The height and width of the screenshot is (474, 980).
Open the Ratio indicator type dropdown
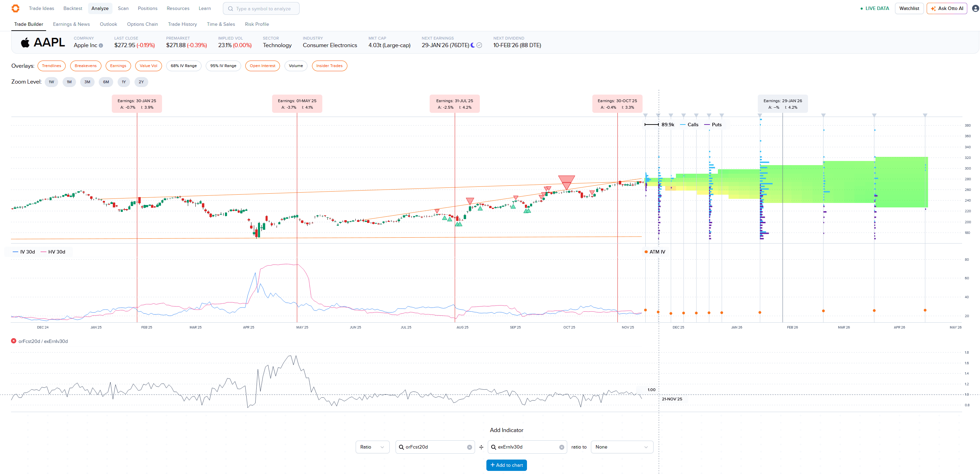click(372, 447)
